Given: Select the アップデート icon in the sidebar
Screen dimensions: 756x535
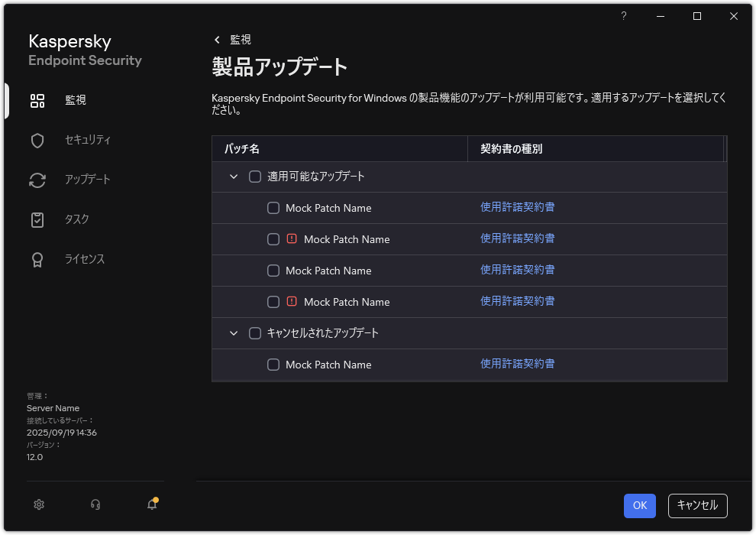Looking at the screenshot, I should pos(37,180).
